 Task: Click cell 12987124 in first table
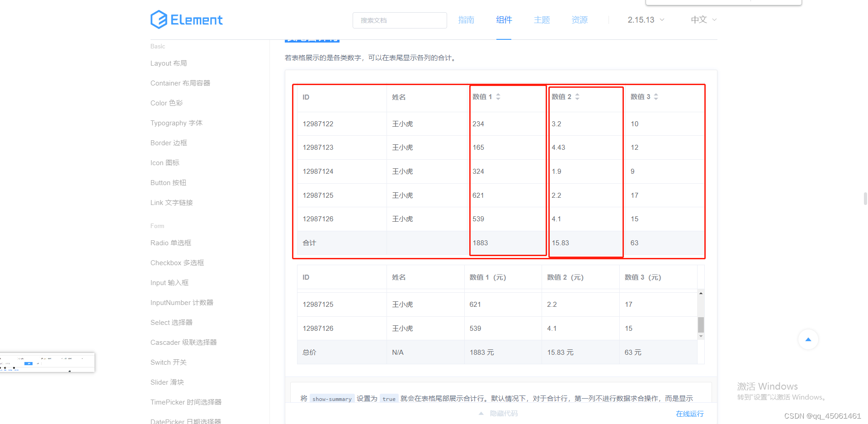[318, 172]
